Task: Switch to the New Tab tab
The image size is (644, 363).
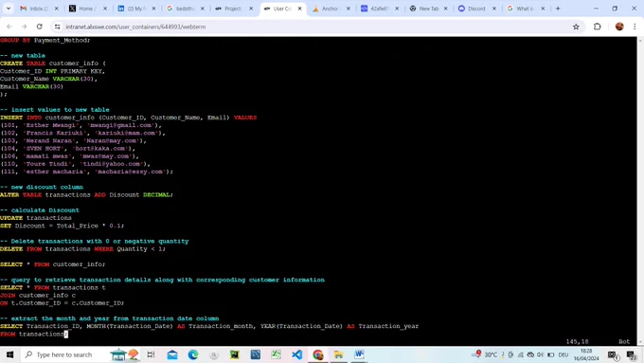Action: [428, 9]
